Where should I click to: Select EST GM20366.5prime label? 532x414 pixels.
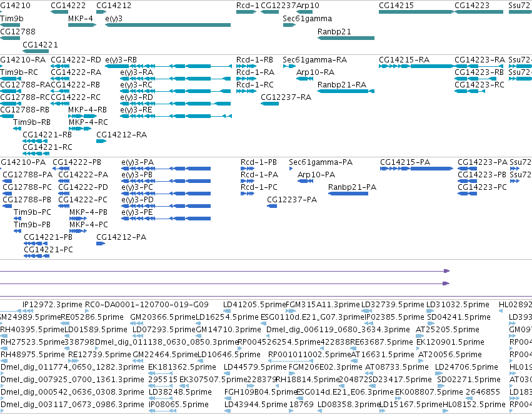click(x=163, y=317)
